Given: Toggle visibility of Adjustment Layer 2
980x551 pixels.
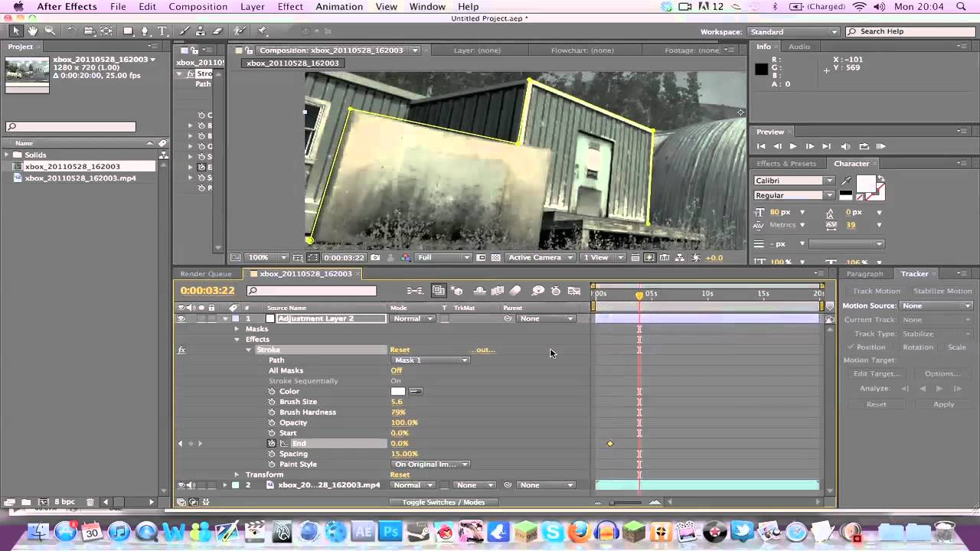Looking at the screenshot, I should (x=181, y=318).
